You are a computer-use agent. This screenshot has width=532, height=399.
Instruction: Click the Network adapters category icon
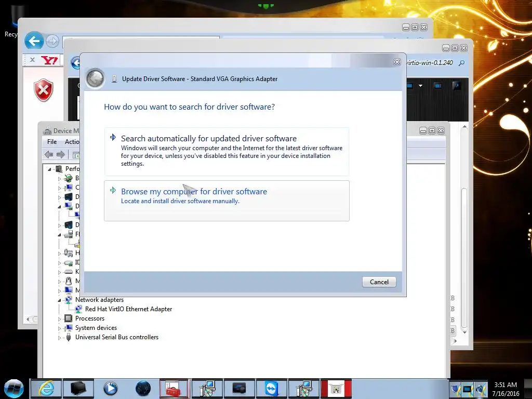click(69, 300)
